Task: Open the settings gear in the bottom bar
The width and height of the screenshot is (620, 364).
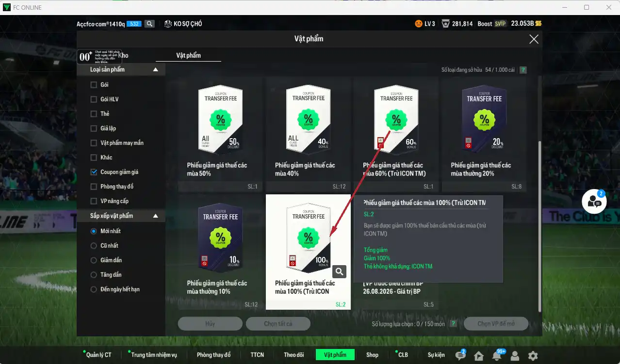Action: click(x=533, y=355)
